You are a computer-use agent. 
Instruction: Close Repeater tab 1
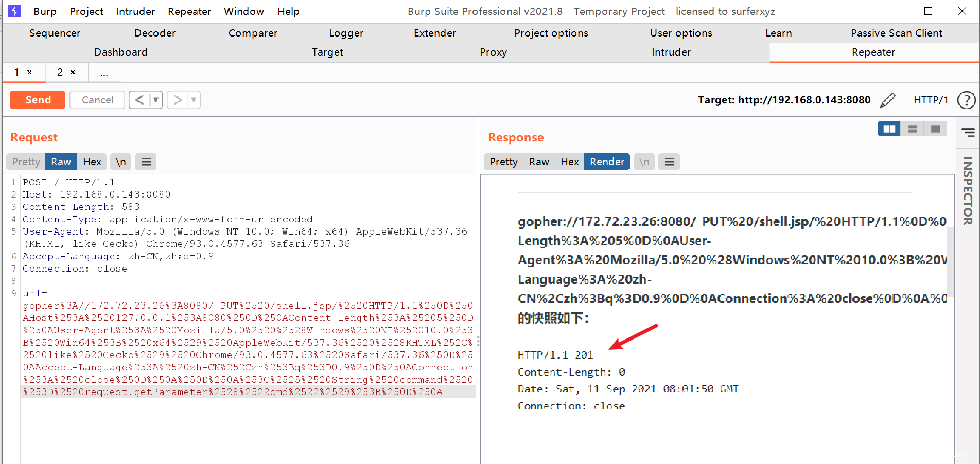coord(29,72)
